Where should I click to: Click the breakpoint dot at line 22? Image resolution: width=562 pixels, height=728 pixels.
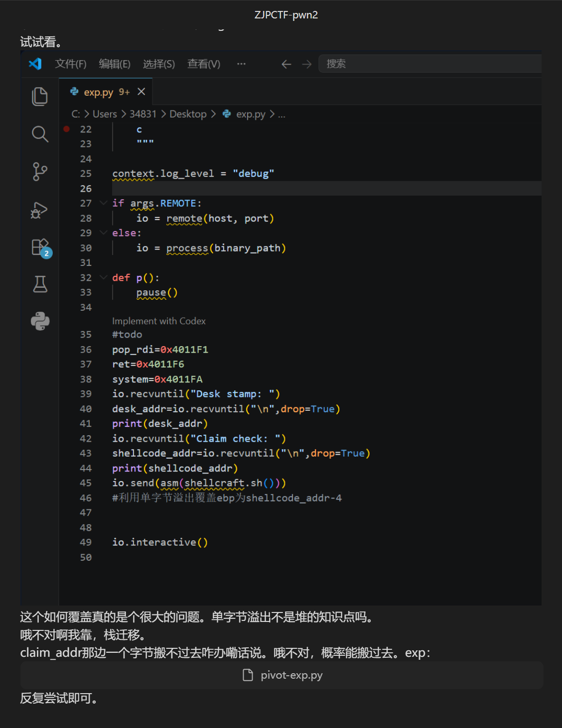tap(66, 129)
